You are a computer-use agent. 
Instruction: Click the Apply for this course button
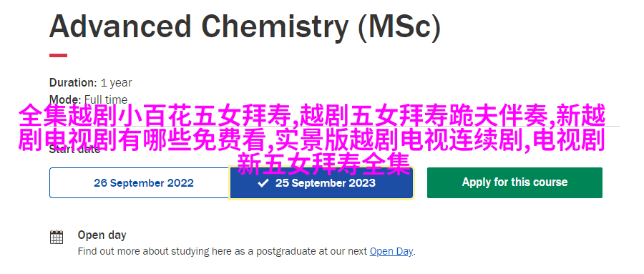point(514,182)
